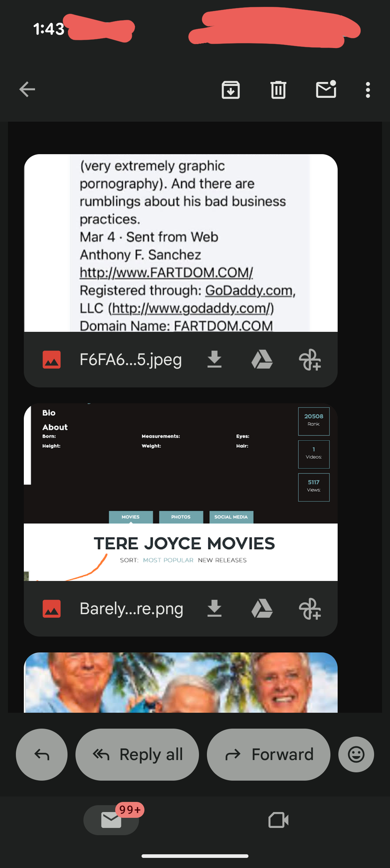Viewport: 390px width, 868px height.
Task: Open the three-dot overflow menu
Action: 368,90
